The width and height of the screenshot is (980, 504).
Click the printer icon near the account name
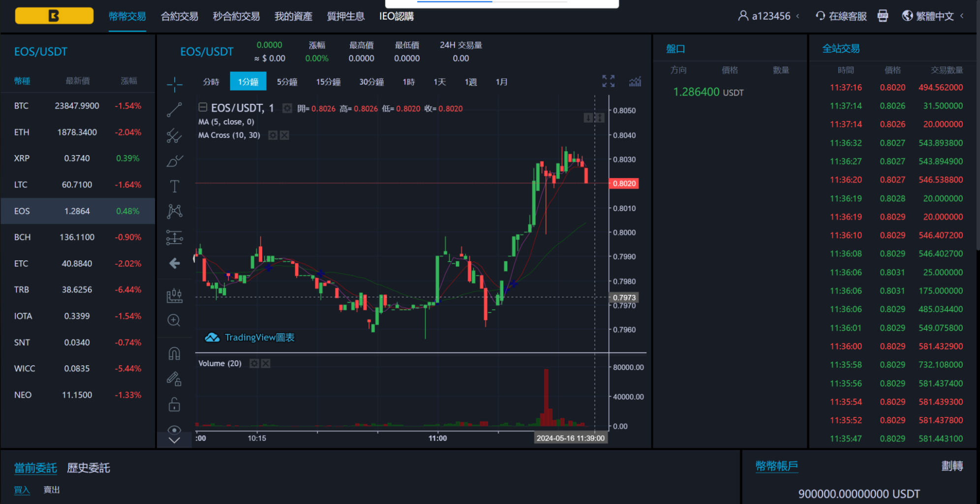pos(883,15)
